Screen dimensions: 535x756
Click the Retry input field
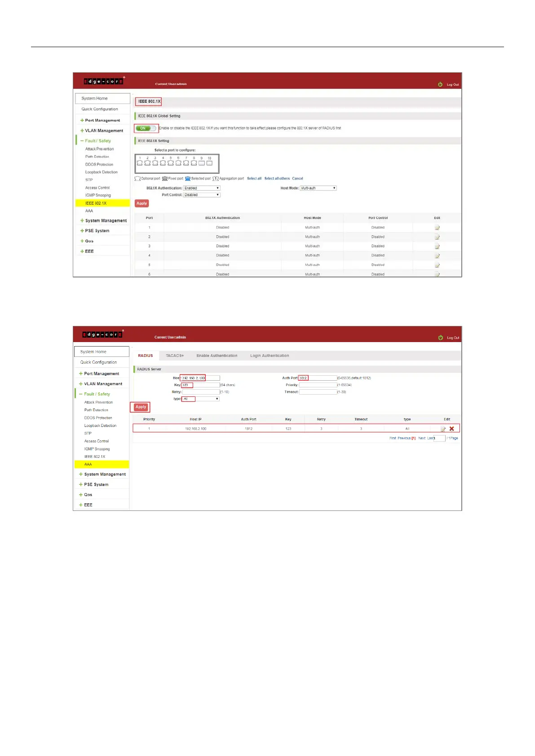coord(201,392)
